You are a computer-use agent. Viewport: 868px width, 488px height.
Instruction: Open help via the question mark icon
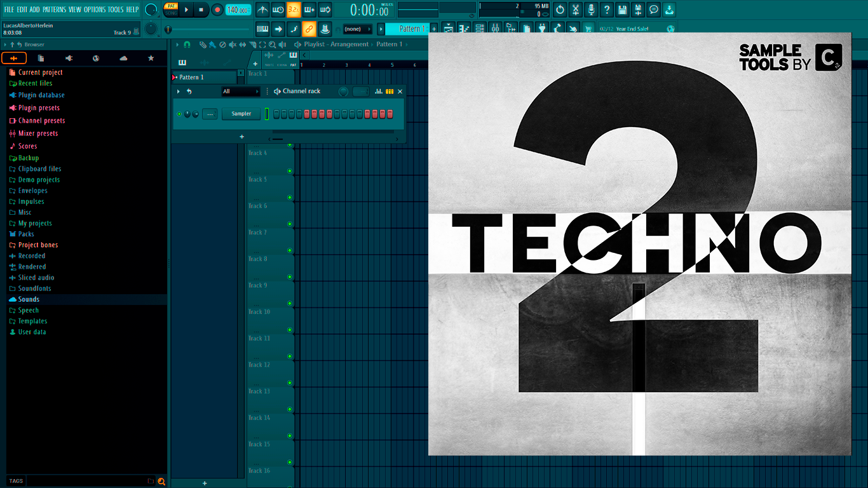[x=607, y=10]
